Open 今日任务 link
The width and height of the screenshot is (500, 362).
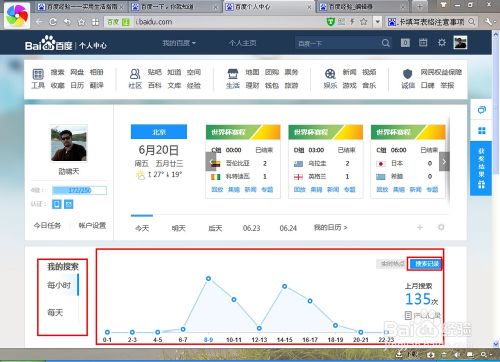coord(47,225)
